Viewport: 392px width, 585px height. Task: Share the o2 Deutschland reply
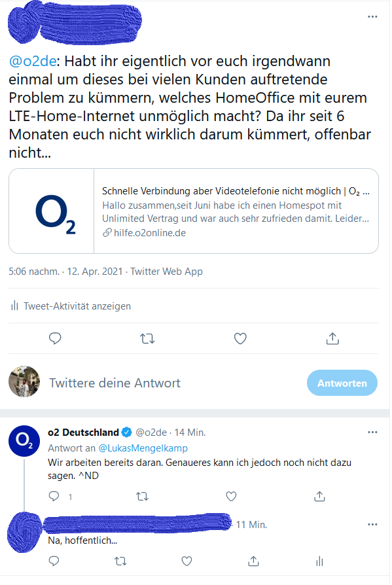pos(319,496)
